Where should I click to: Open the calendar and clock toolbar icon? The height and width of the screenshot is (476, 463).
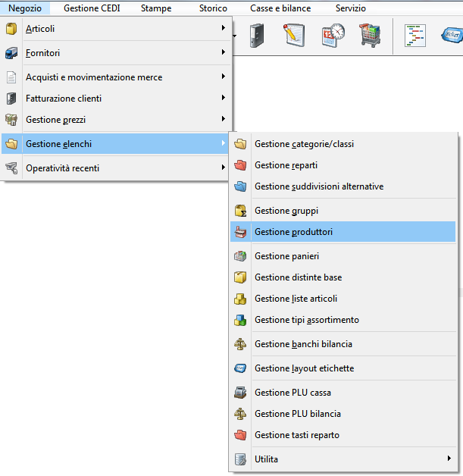point(332,36)
